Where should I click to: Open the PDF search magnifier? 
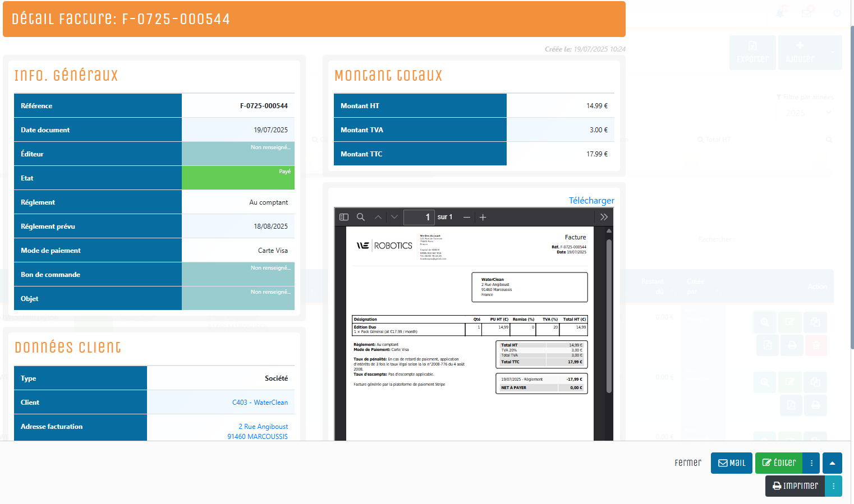tap(361, 217)
